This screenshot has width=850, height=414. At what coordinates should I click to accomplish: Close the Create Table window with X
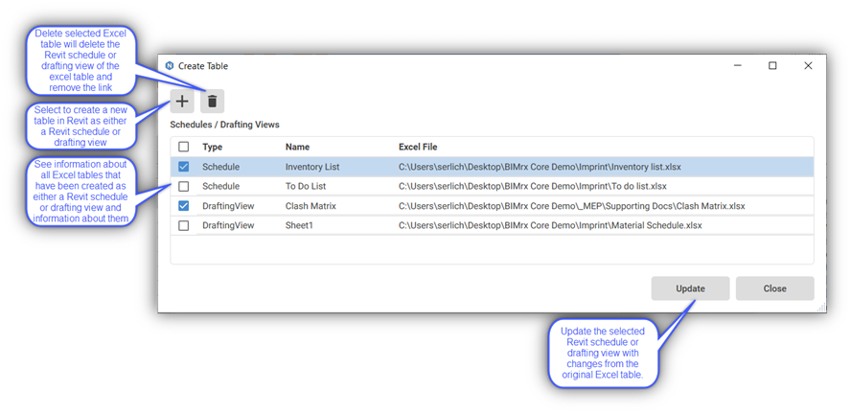tap(808, 66)
